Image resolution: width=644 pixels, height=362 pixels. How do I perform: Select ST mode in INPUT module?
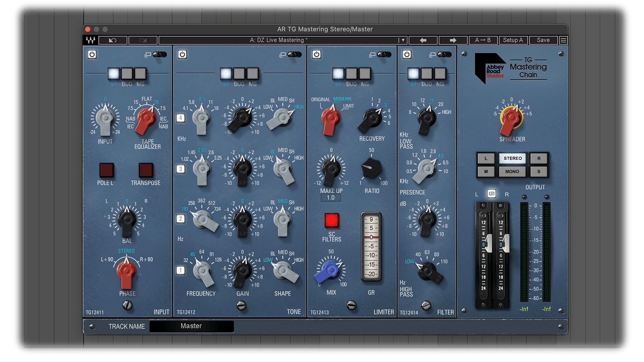[114, 74]
